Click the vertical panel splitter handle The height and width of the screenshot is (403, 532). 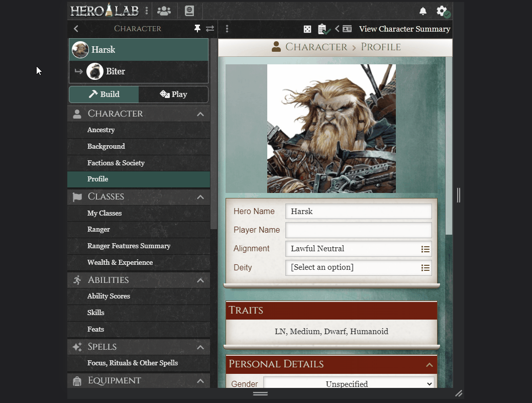point(458,195)
